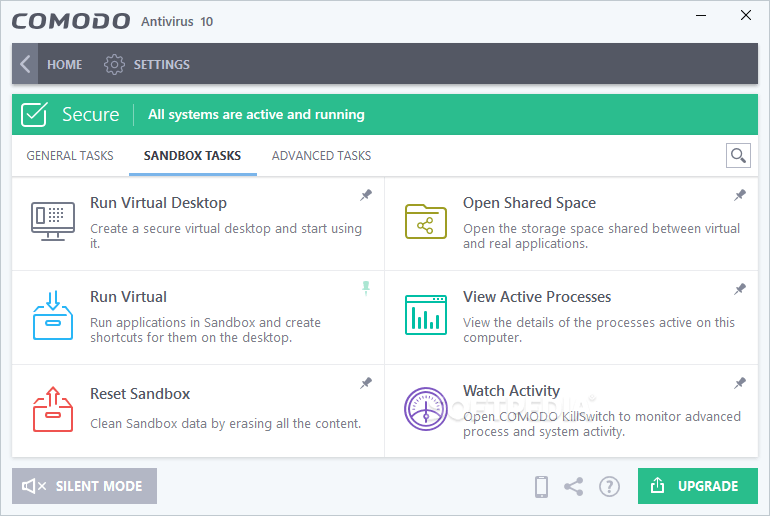Pin the Watch Activity task
The height and width of the screenshot is (516, 770).
[x=740, y=383]
